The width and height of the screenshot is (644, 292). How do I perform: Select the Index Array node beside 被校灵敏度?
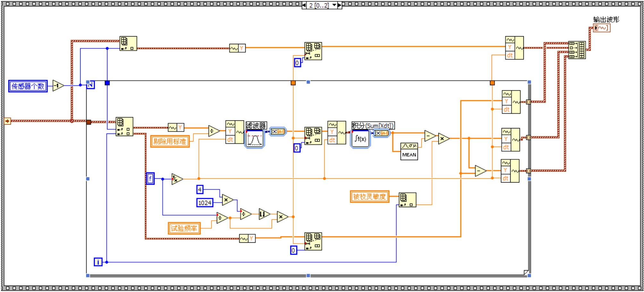pyautogui.click(x=407, y=200)
